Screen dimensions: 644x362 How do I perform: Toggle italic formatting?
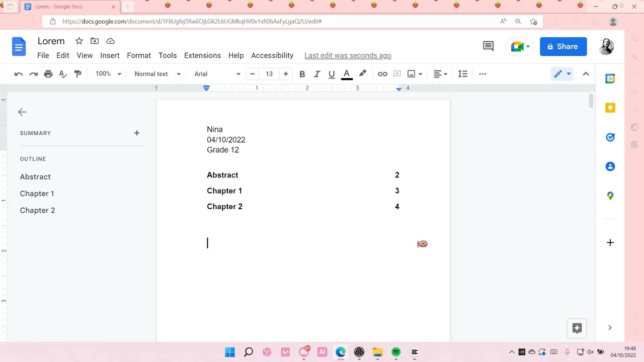click(317, 74)
